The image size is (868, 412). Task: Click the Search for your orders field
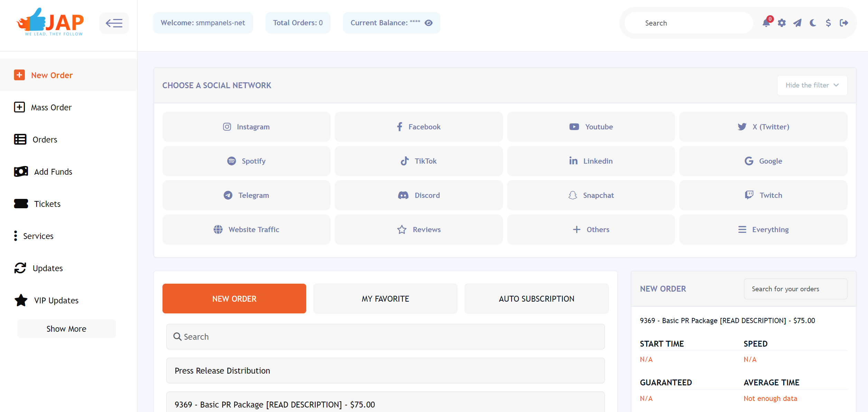[x=795, y=289]
